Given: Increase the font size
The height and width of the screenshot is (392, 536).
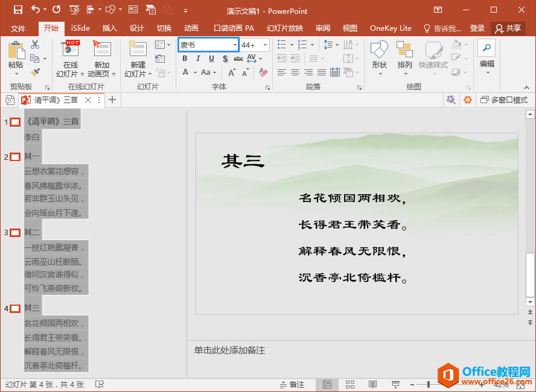Looking at the screenshot, I should (x=232, y=72).
